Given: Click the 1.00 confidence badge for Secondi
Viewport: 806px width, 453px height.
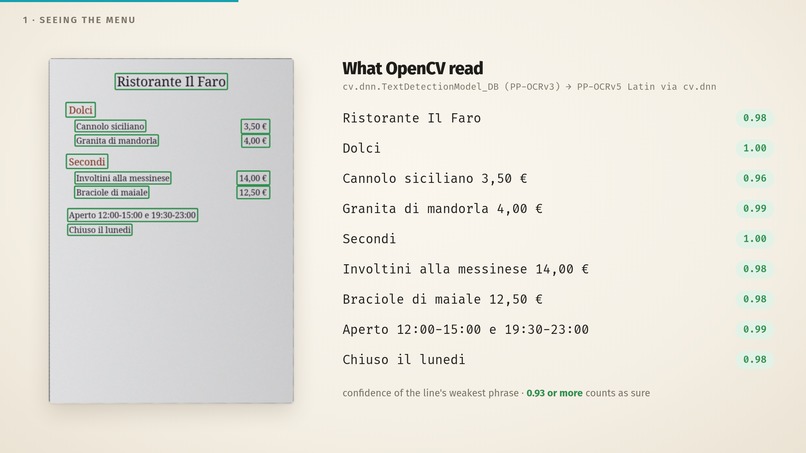Looking at the screenshot, I should 755,239.
